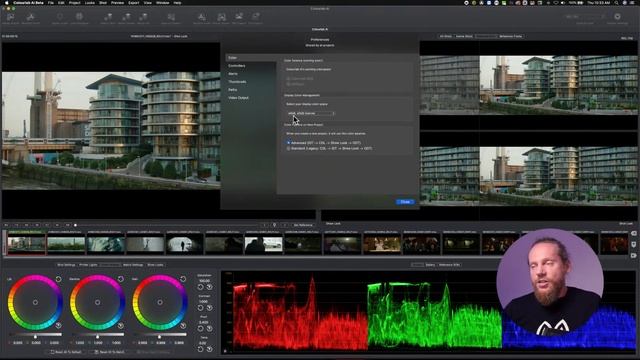
Task: Open the Project menu
Action: [74, 3]
